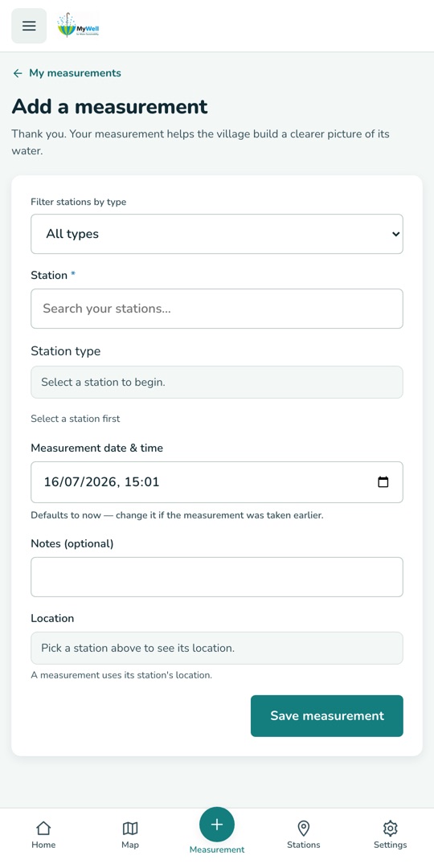Tap the Map icon
The height and width of the screenshot is (868, 434).
130,828
